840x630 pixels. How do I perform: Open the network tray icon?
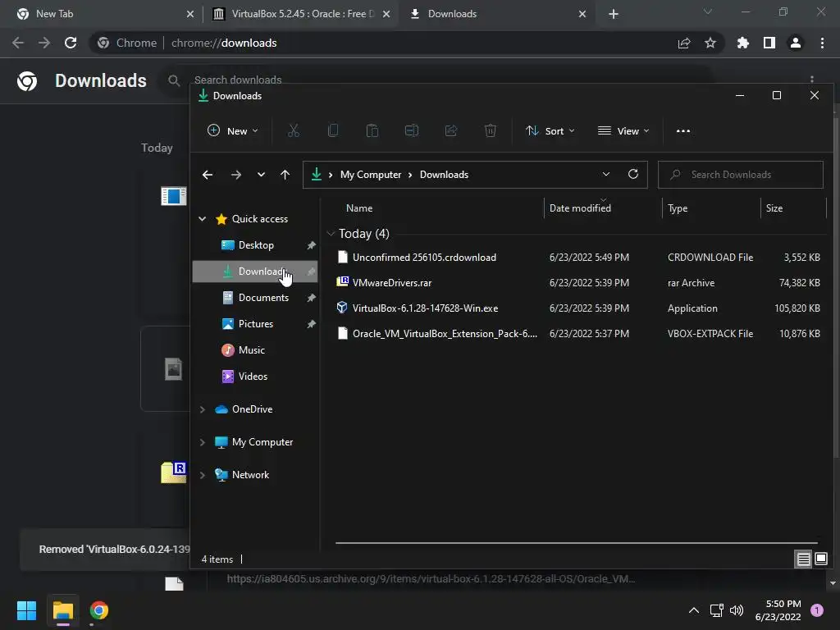coord(717,610)
